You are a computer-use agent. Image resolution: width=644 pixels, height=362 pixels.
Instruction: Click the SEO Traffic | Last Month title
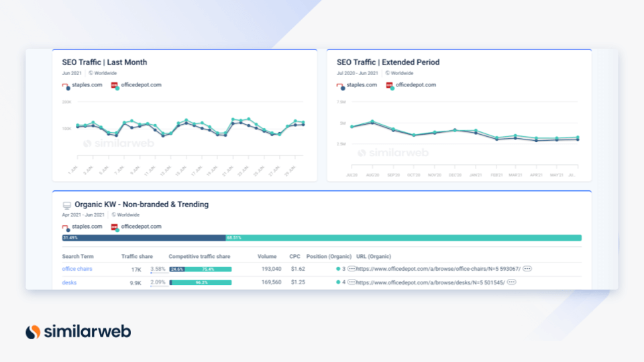point(105,62)
